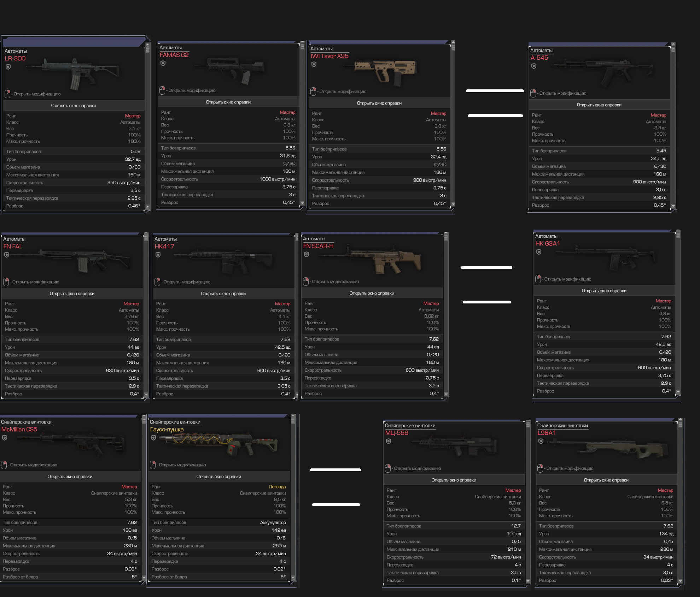Click the mouse icon on the FAMAS G2 card
Screen dimensions: 700x597
(162, 90)
